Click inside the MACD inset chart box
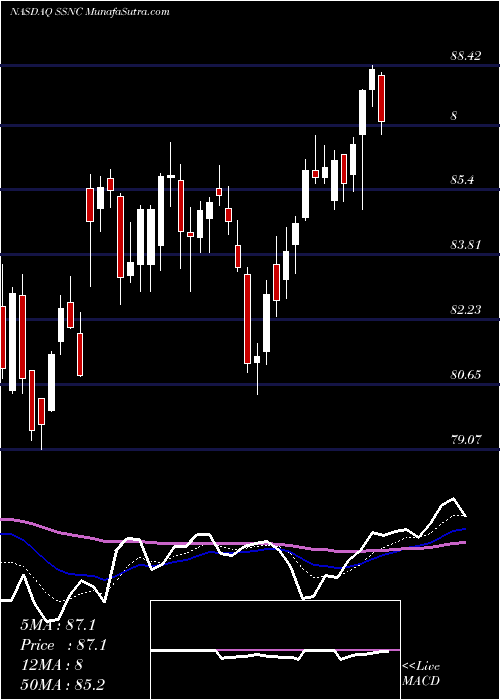The width and height of the screenshot is (500, 700). click(x=275, y=650)
